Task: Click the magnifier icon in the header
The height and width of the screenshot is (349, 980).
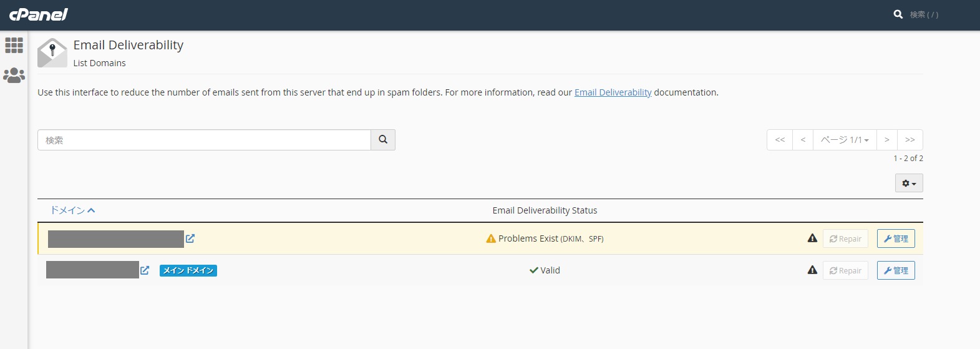Action: click(898, 14)
